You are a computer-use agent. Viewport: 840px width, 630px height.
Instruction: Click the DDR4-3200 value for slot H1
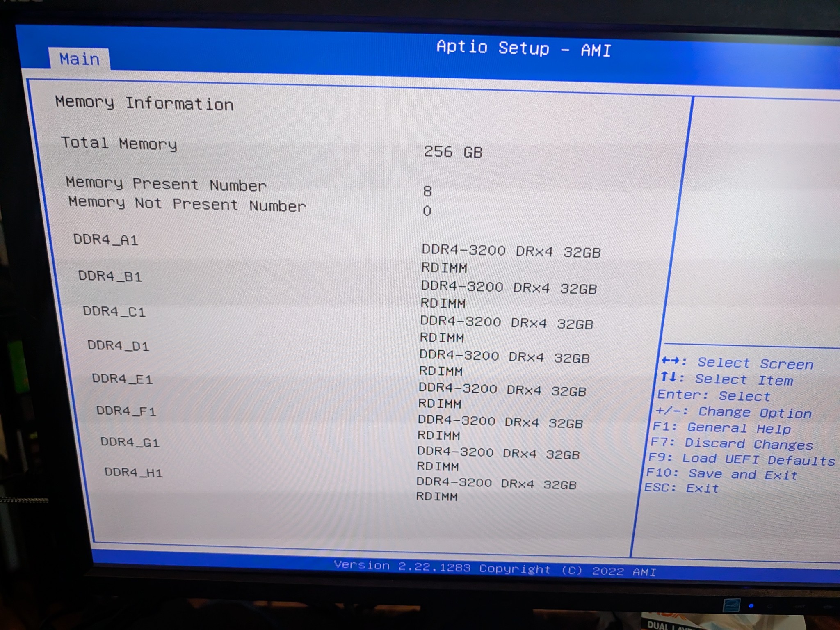click(x=496, y=489)
